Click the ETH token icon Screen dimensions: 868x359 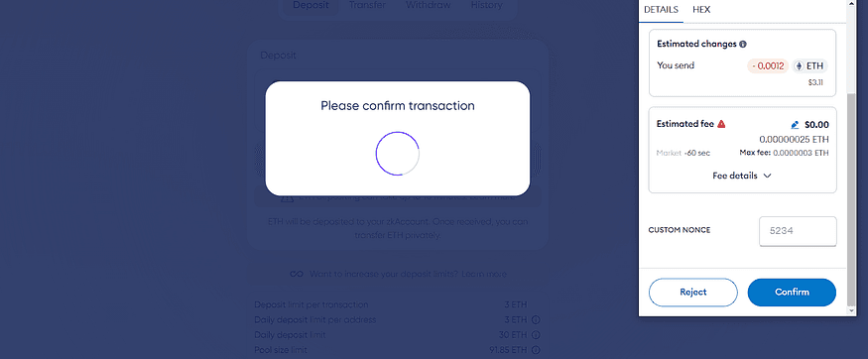[x=799, y=65]
